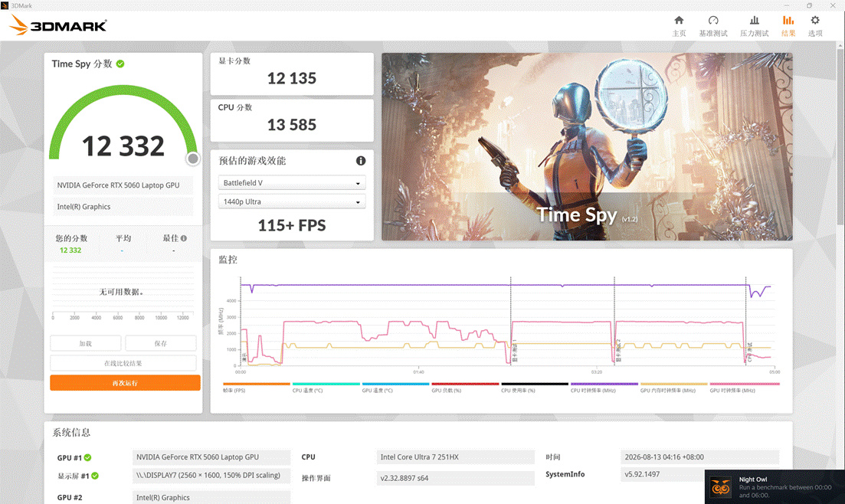Toggle CPU 温度 legend entry
Viewport: 845px width, 504px height.
(326, 387)
